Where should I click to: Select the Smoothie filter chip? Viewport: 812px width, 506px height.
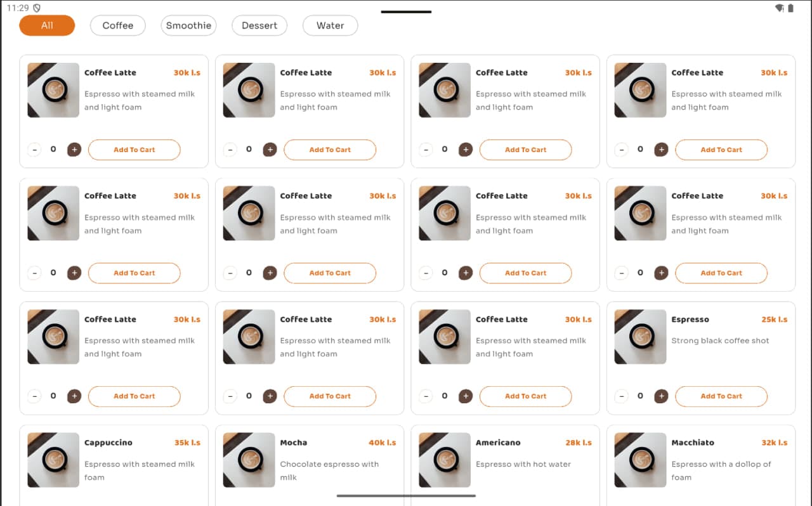(x=188, y=25)
